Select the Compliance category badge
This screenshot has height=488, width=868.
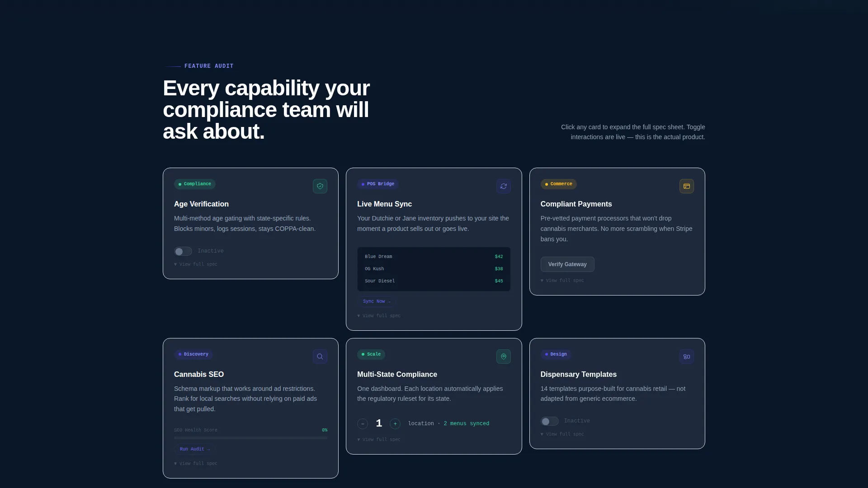point(195,184)
